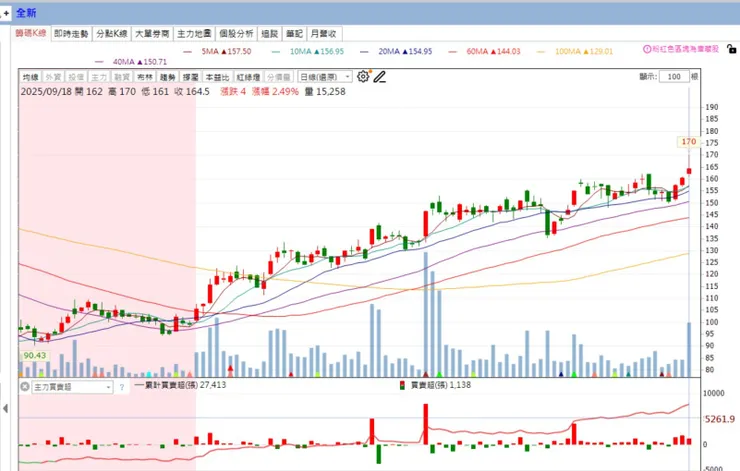The image size is (740, 471).
Task: Toggle the 布林 bands button
Action: pos(145,76)
